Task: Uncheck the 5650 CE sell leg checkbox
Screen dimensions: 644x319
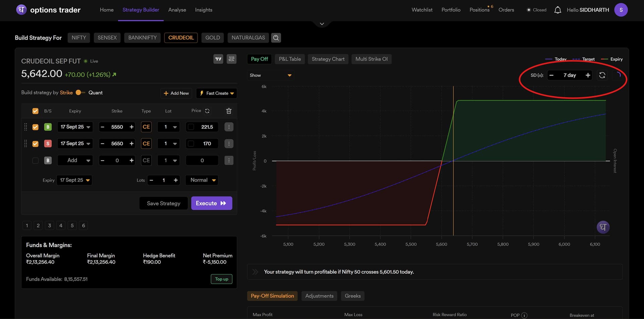Action: click(35, 144)
